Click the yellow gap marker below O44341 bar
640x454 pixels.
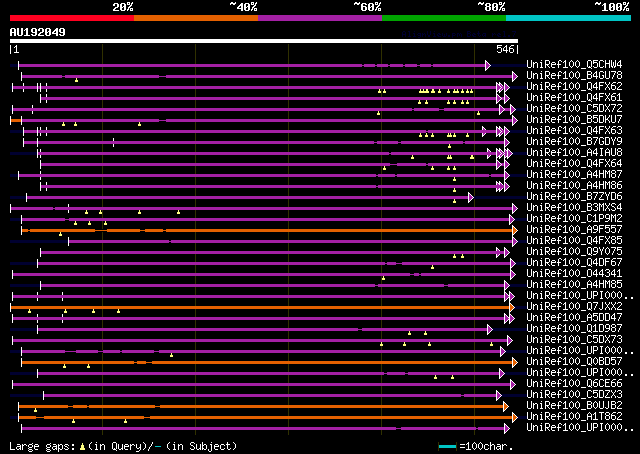coord(383,278)
